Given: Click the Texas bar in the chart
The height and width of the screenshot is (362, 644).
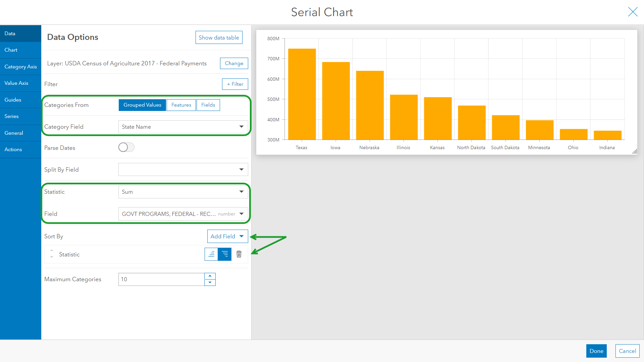Looking at the screenshot, I should (302, 94).
